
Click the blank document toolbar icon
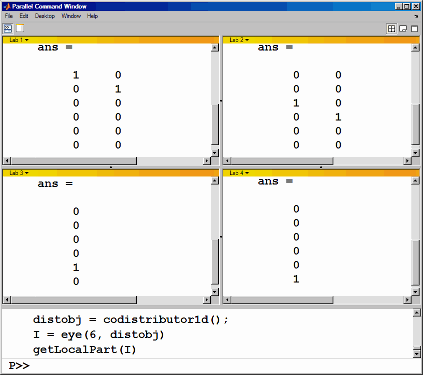click(x=20, y=28)
